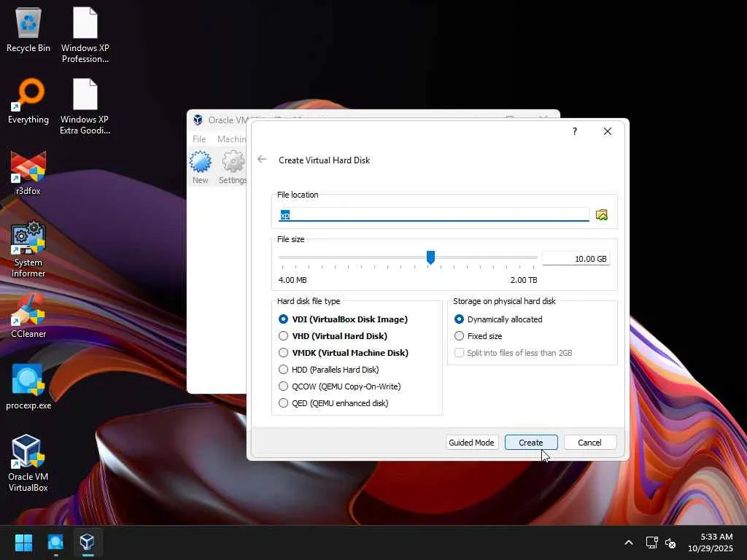Select the procexp.exe desktop icon
Image resolution: width=747 pixels, height=560 pixels.
(28, 386)
